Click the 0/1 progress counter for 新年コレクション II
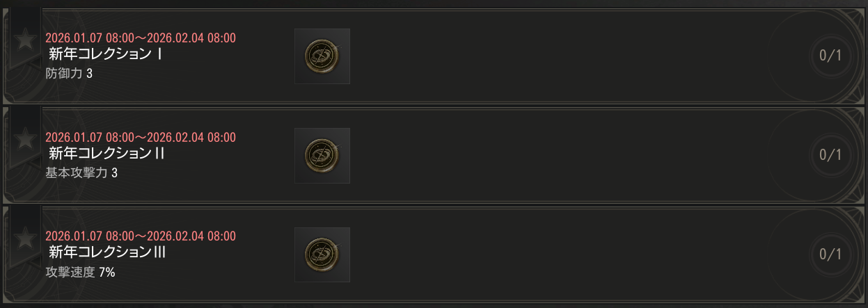The image size is (868, 308). 830,155
